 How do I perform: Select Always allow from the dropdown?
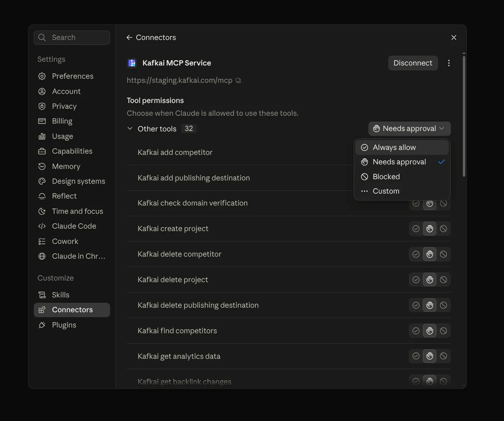402,147
